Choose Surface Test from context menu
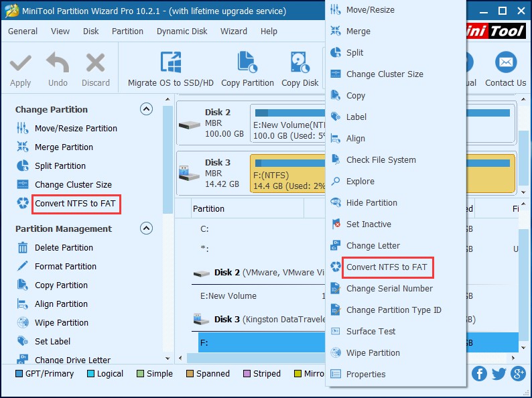The height and width of the screenshot is (398, 532). click(395, 331)
